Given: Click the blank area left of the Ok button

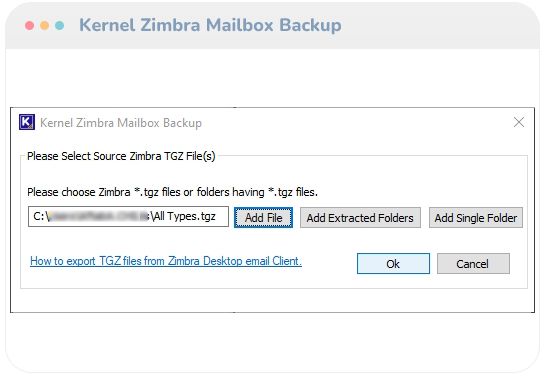Looking at the screenshot, I should [x=328, y=264].
